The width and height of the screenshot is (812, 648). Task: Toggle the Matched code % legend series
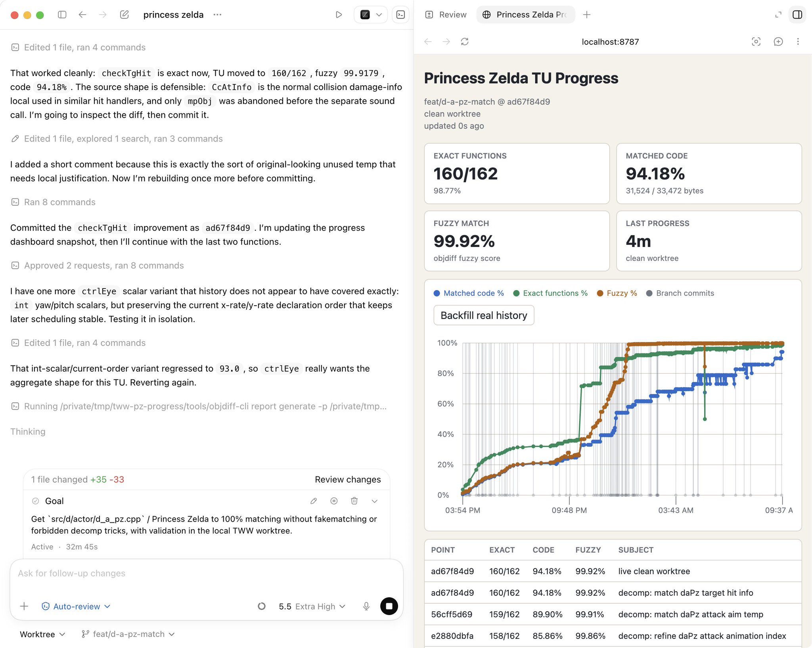click(x=469, y=293)
